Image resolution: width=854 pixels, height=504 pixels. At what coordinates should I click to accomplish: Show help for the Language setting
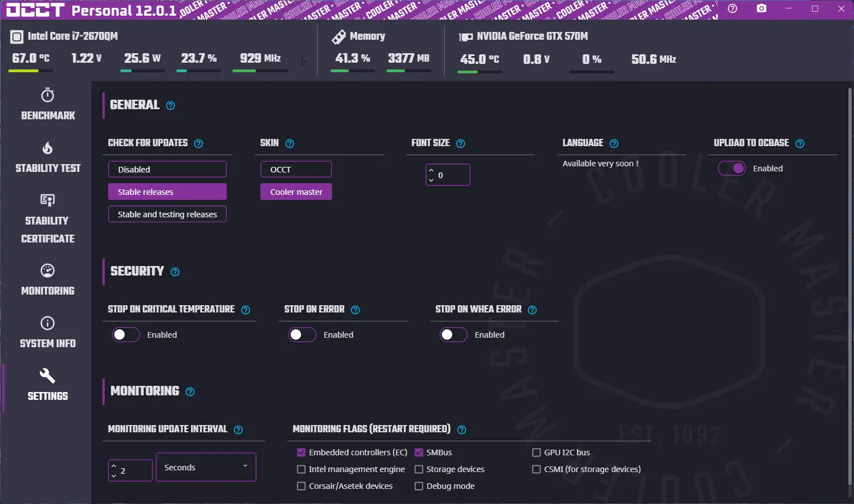point(614,144)
